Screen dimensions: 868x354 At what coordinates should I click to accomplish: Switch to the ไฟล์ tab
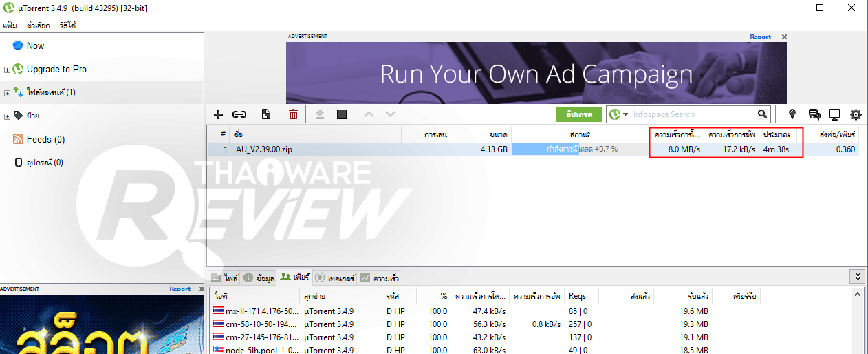pos(224,278)
